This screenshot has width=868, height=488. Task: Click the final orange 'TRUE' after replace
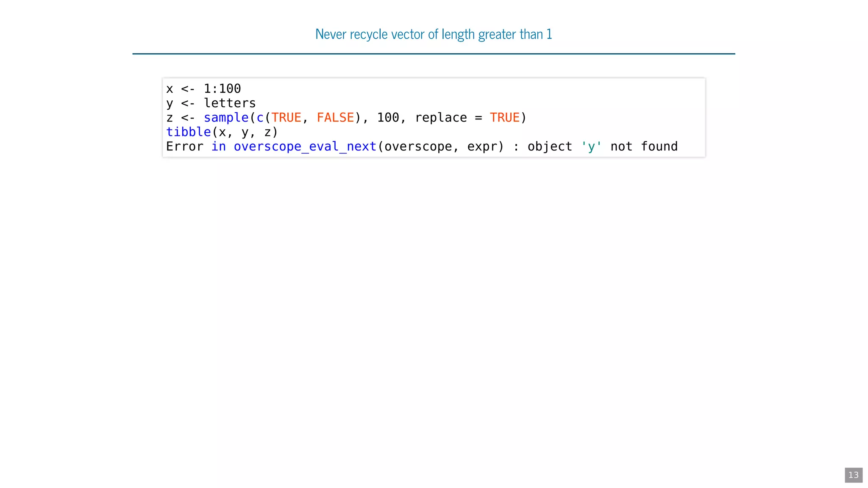(x=504, y=117)
